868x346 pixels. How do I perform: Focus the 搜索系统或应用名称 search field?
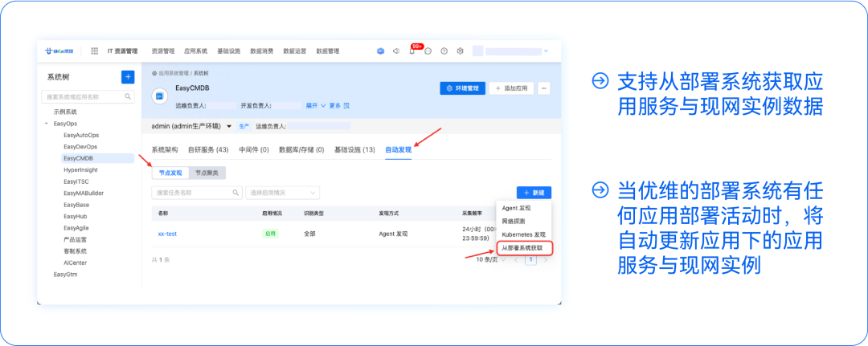(88, 96)
